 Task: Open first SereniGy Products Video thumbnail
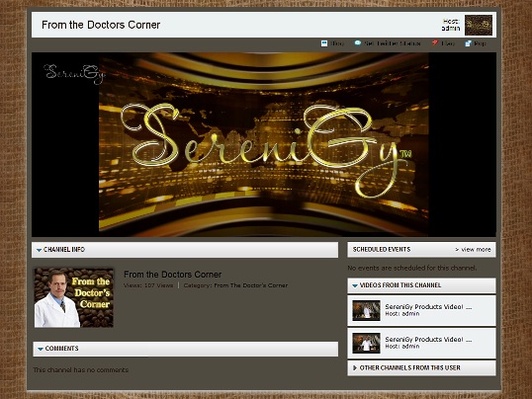coord(366,310)
